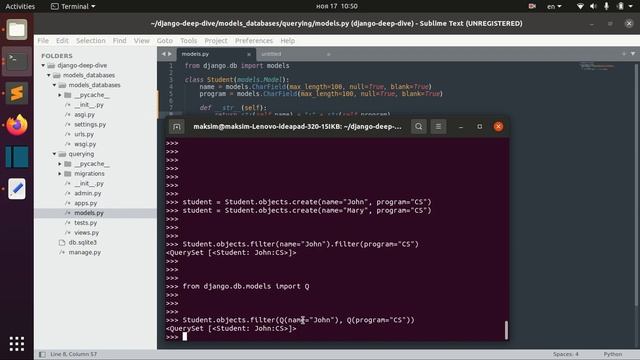Image resolution: width=640 pixels, height=360 pixels.
Task: Click the tab navigation arrows in Sublime
Action: (x=167, y=54)
